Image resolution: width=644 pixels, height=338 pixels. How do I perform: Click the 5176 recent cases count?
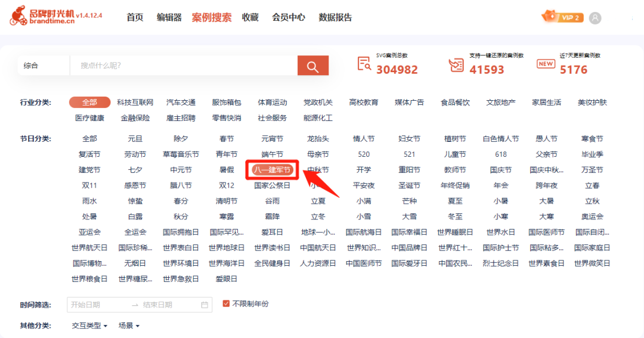574,69
